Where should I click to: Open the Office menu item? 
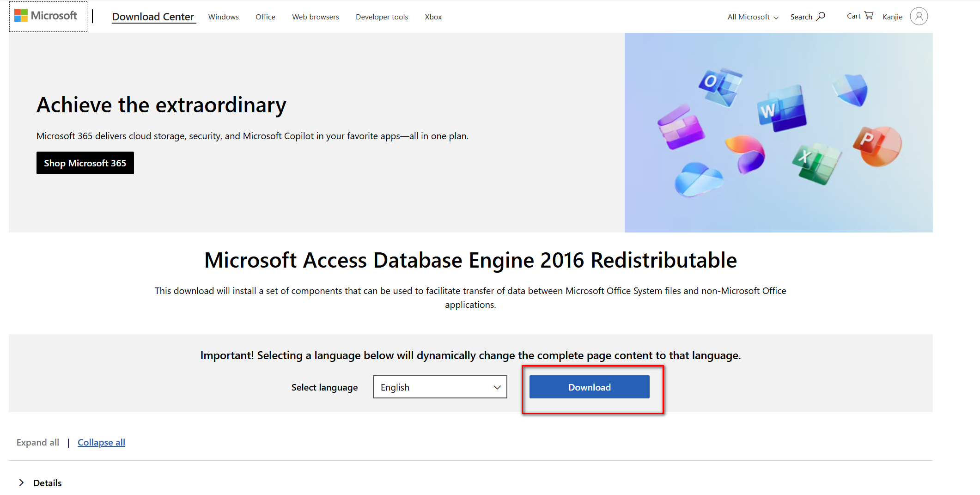(x=265, y=17)
